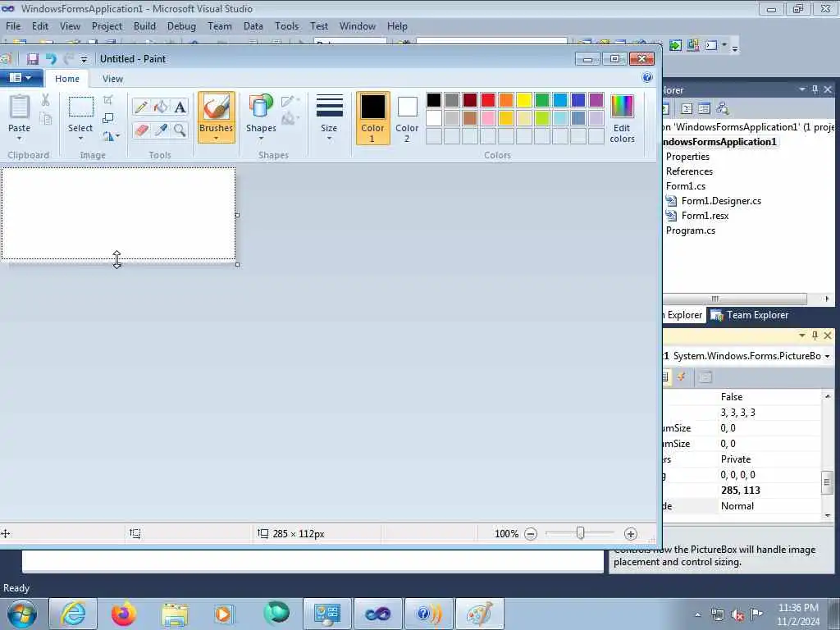Image resolution: width=840 pixels, height=630 pixels.
Task: Open the Paste dropdown arrow
Action: point(20,139)
